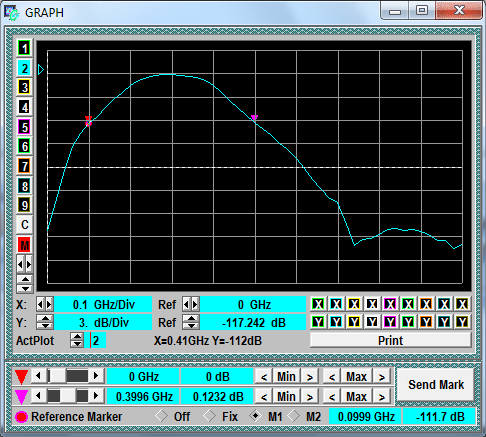Click the 0.0999 GHz reference marker field
The height and width of the screenshot is (437, 486).
[x=366, y=416]
